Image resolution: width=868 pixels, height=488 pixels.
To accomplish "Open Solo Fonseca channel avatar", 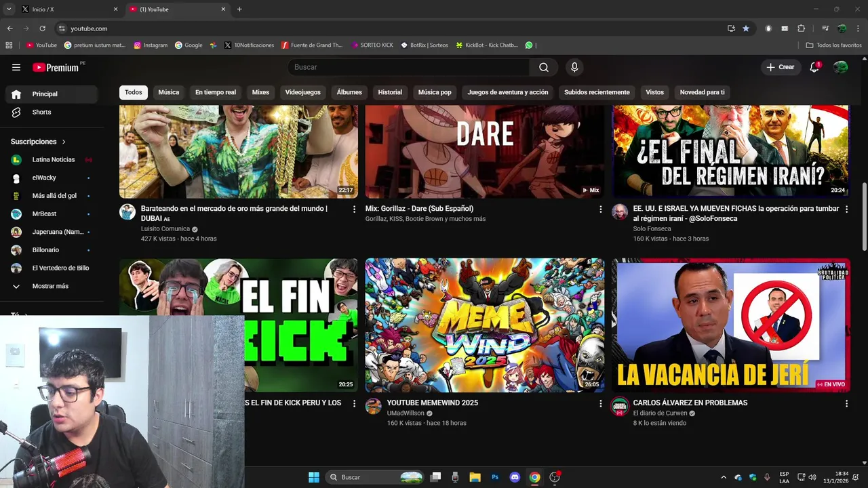I will [620, 212].
